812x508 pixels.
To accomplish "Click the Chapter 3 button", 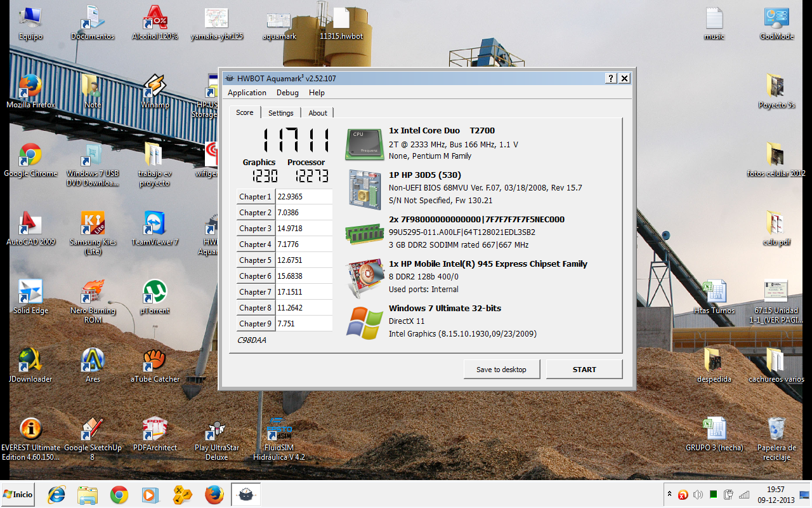I will [255, 229].
